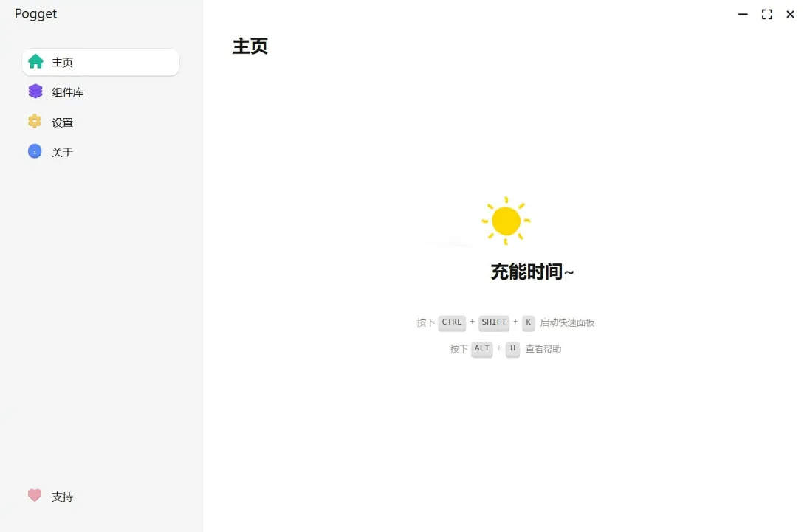
Task: Switch to the 设置 section
Action: tap(62, 122)
